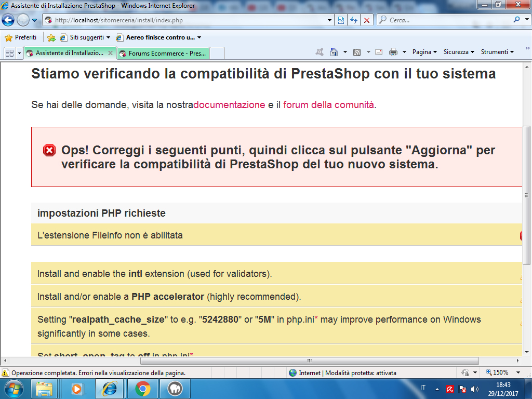Viewport: 532px width, 399px height.
Task: Expand the privacy status dropdown arrow
Action: tap(475, 373)
